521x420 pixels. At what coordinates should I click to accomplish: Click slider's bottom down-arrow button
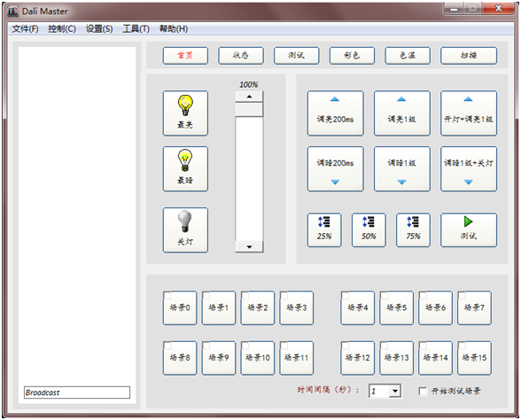(x=249, y=247)
